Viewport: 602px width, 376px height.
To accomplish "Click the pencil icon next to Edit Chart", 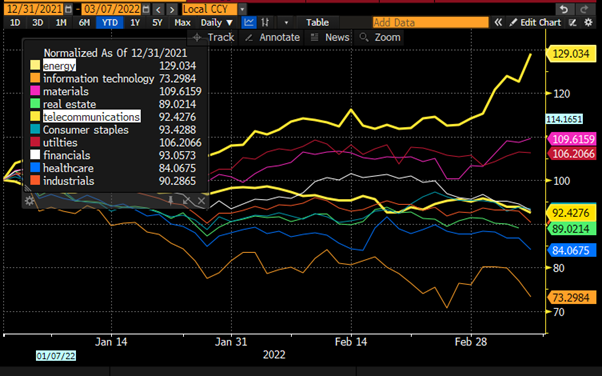I will [x=513, y=22].
